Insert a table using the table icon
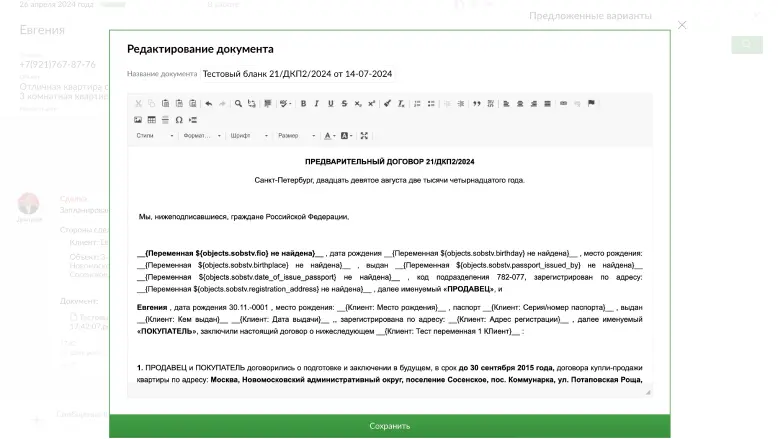Screen dimensions: 778x439 (152, 120)
